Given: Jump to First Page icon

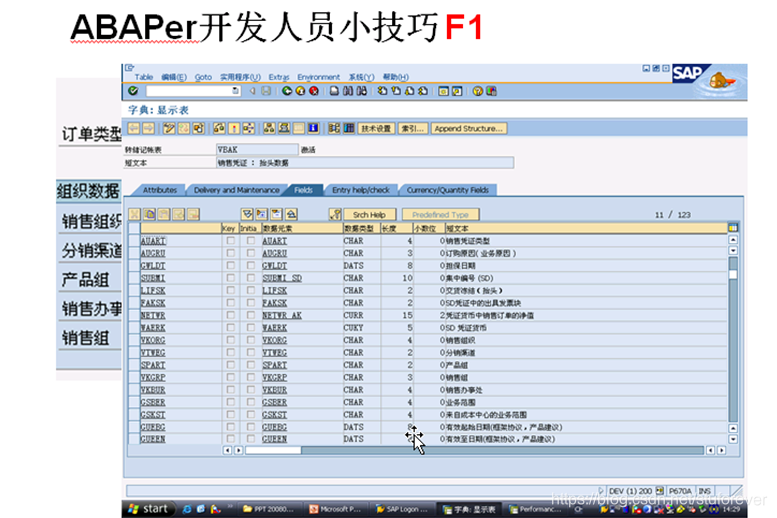Looking at the screenshot, I should (382, 91).
